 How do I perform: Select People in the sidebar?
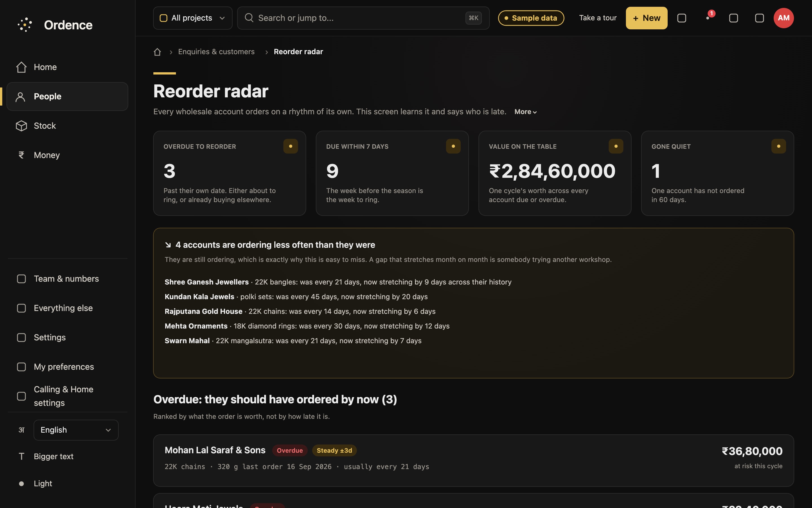67,97
